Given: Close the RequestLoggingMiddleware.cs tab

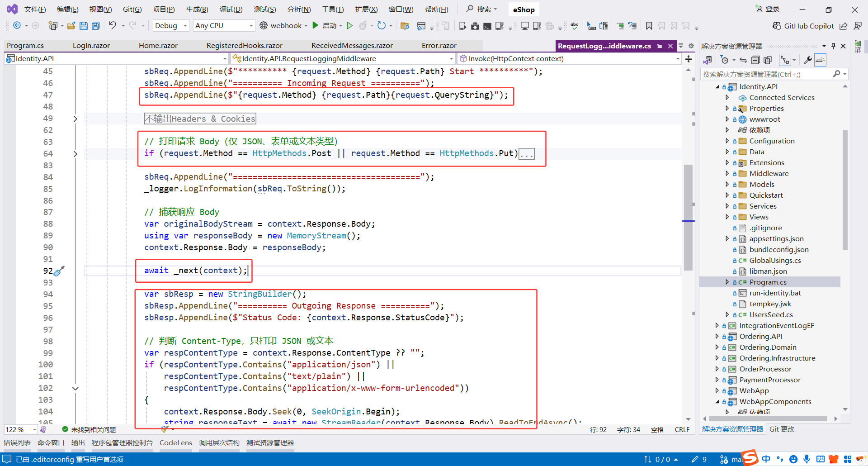Looking at the screenshot, I should coord(670,46).
